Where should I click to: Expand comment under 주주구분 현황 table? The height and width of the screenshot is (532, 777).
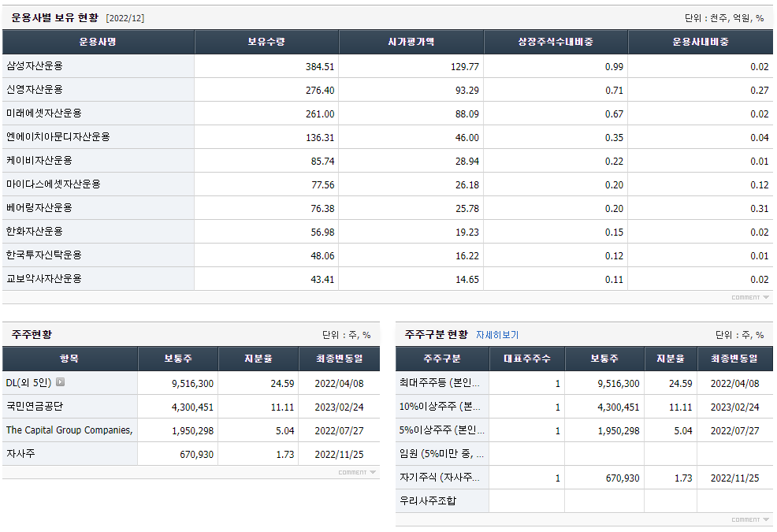coord(750,519)
